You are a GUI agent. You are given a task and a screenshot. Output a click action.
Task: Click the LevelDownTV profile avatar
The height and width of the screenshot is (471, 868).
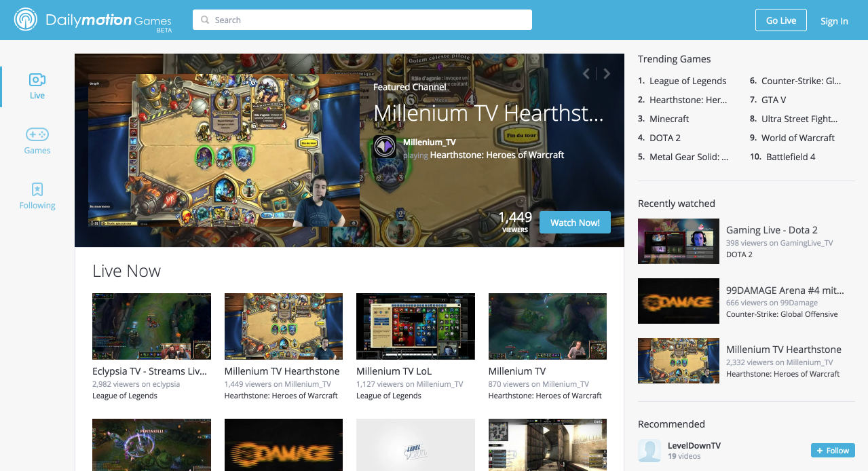(649, 451)
